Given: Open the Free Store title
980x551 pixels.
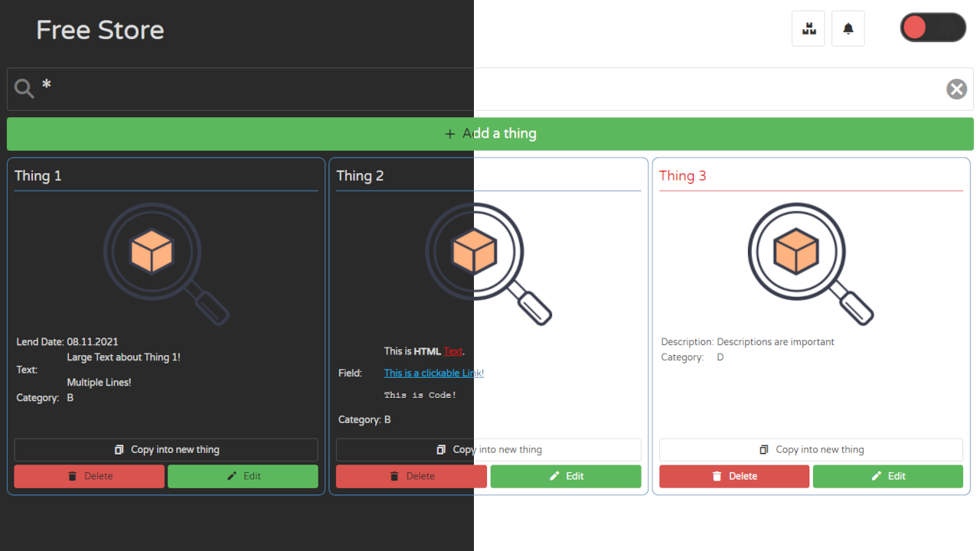Looking at the screenshot, I should tap(100, 30).
